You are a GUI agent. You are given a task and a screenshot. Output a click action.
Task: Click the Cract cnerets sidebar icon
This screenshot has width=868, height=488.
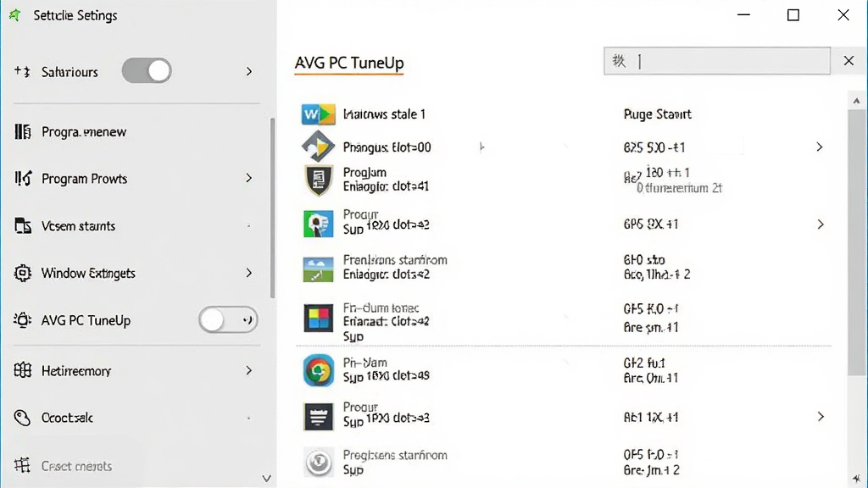[x=22, y=465]
